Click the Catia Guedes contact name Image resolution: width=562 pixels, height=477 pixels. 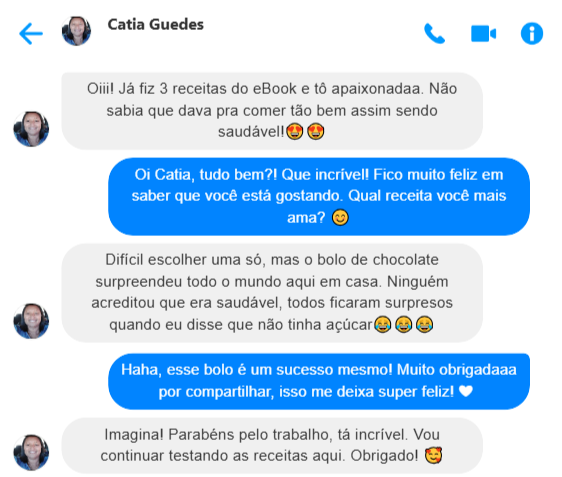click(156, 25)
